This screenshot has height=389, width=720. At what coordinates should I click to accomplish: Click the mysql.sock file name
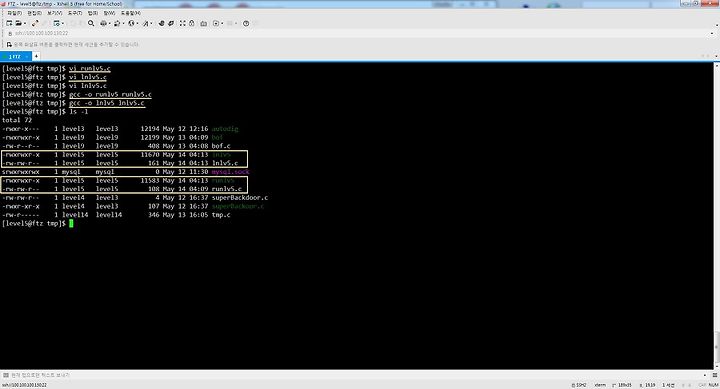(x=231, y=172)
